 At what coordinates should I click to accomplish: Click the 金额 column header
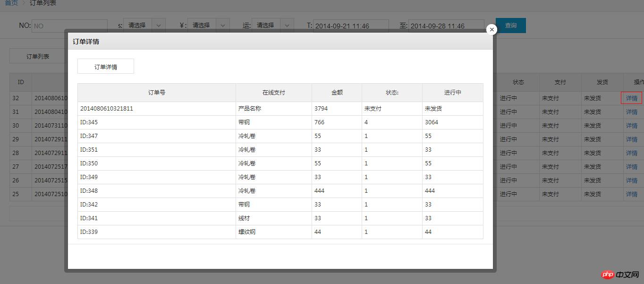336,92
